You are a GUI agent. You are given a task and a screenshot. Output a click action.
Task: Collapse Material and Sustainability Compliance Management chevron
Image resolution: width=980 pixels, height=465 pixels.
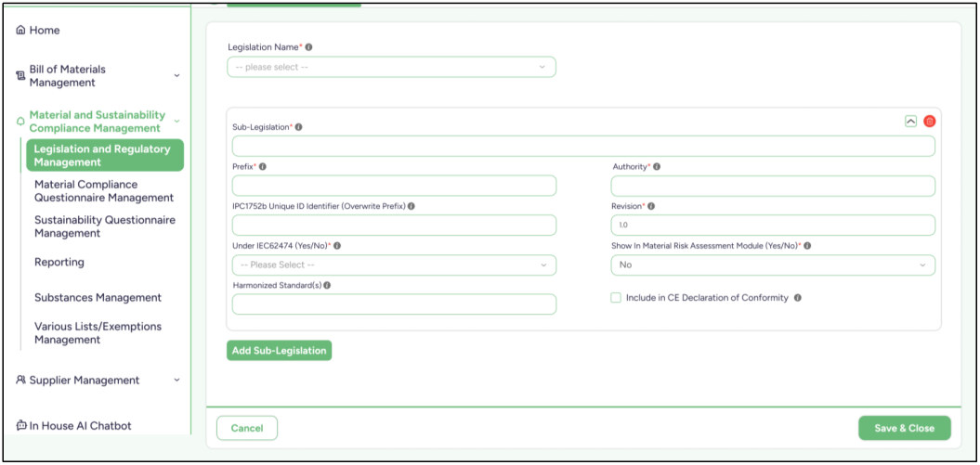176,121
